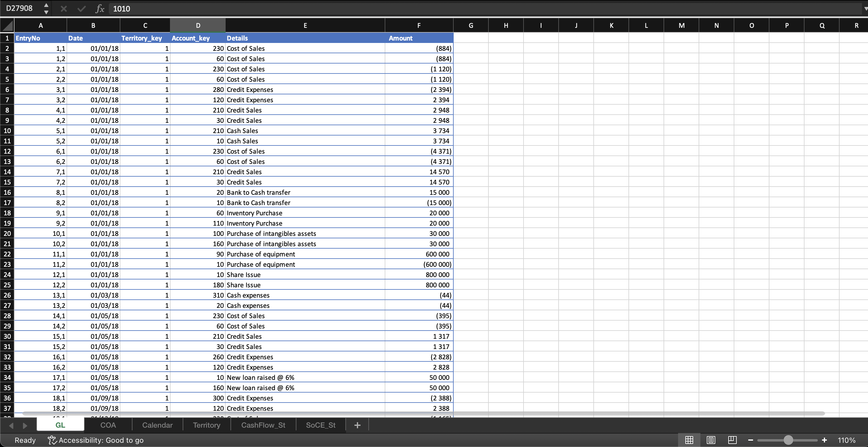Go to previous sheet arrow

(11, 426)
